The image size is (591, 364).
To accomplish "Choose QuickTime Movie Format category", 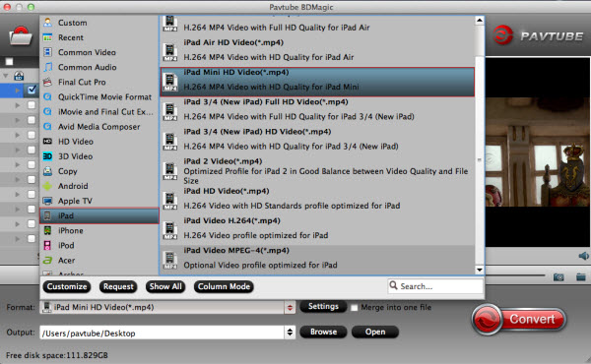I will (104, 97).
